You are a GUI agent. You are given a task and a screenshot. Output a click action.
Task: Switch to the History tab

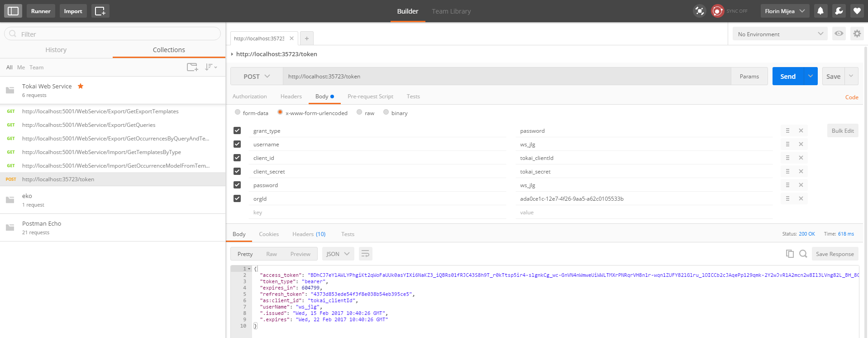tap(56, 50)
